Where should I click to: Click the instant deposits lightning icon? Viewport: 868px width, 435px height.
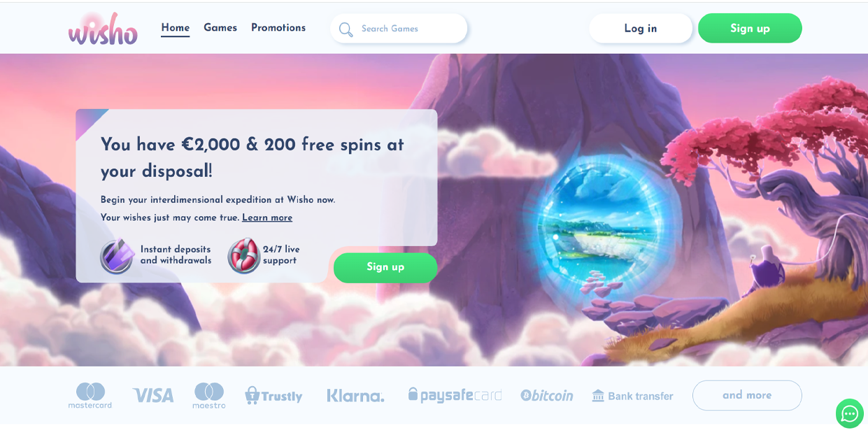coord(117,256)
